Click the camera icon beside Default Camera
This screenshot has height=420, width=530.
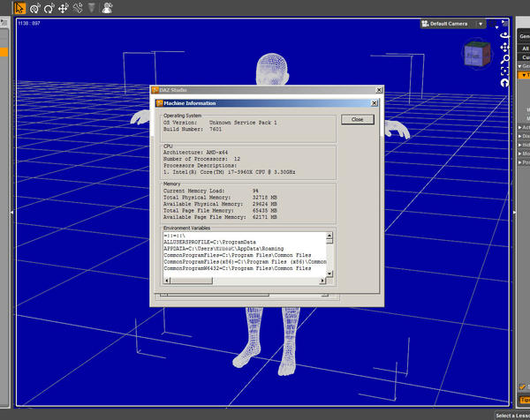point(425,24)
